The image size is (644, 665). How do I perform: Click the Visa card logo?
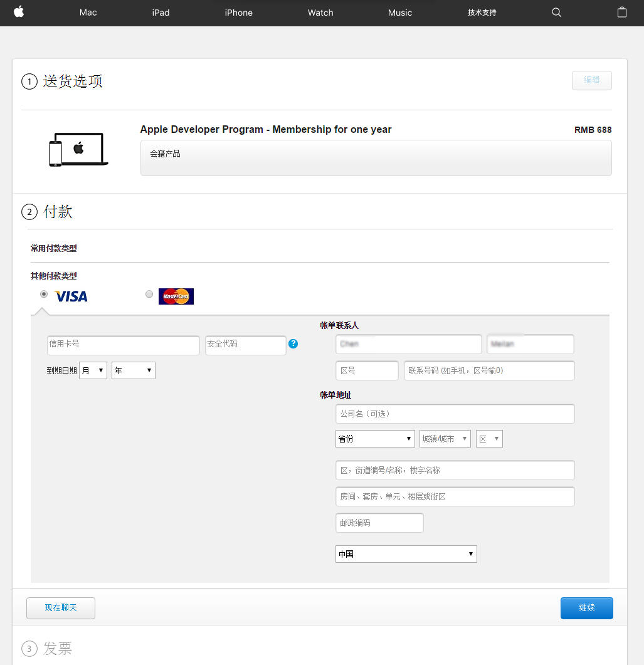pyautogui.click(x=71, y=296)
